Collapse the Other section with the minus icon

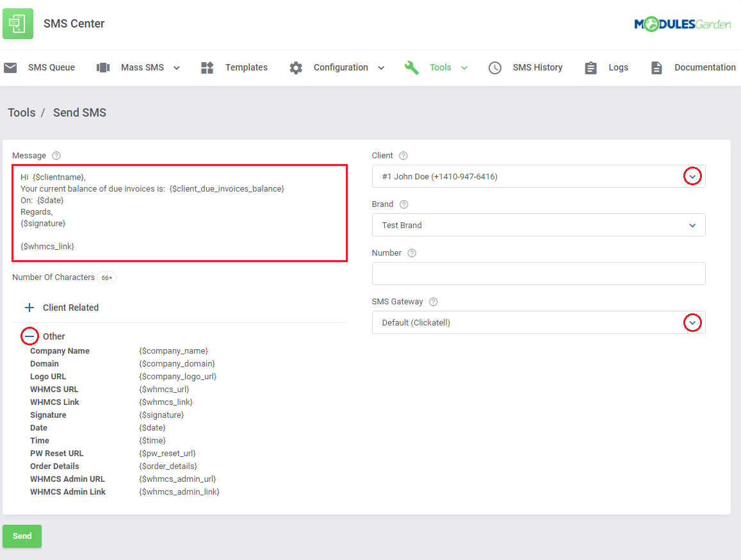(x=29, y=336)
